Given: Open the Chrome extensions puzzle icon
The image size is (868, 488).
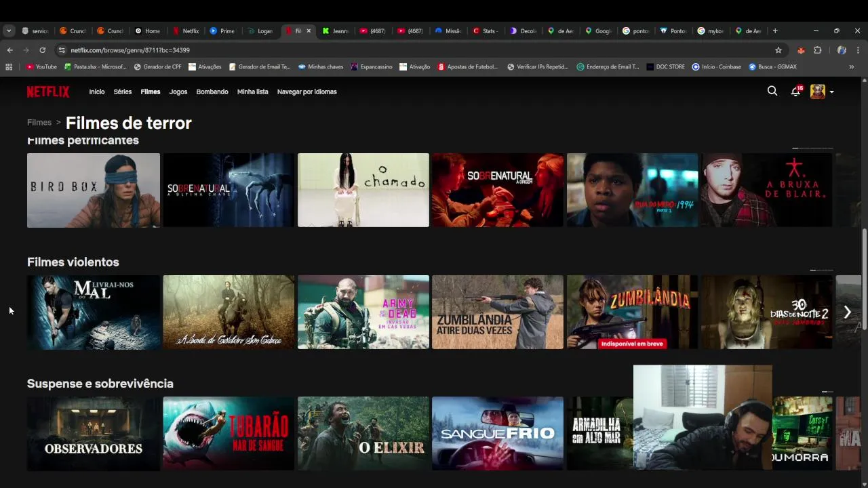Looking at the screenshot, I should [818, 50].
